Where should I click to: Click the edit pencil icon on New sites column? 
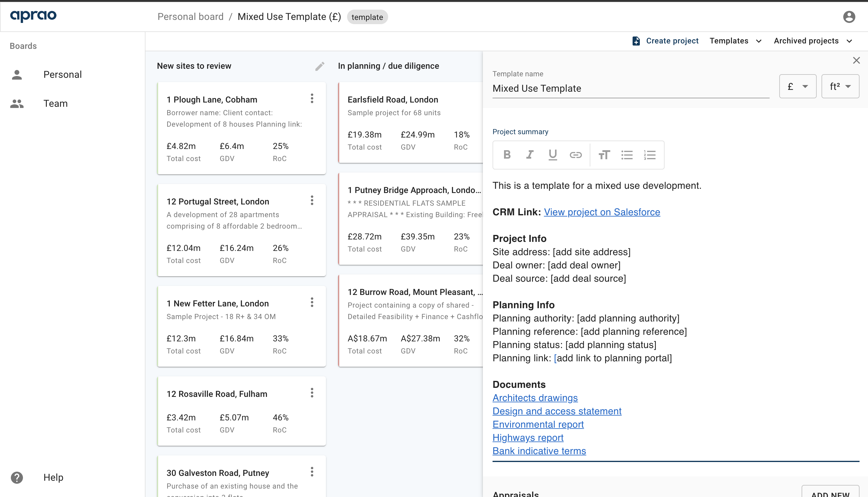coord(320,66)
